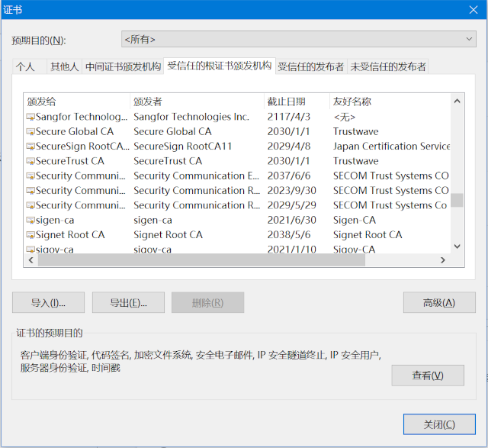
Task: Open the 预期目的 dropdown list
Action: [x=298, y=39]
